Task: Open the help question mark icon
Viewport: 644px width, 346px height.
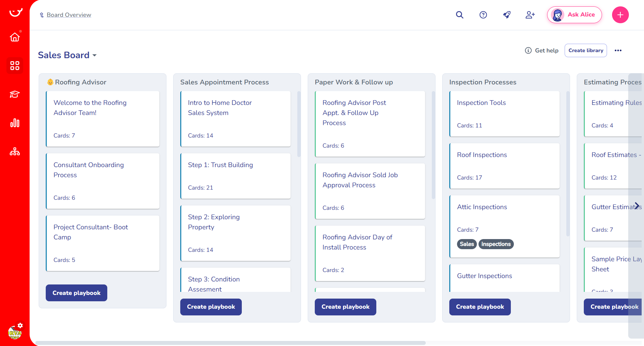Action: [x=483, y=15]
